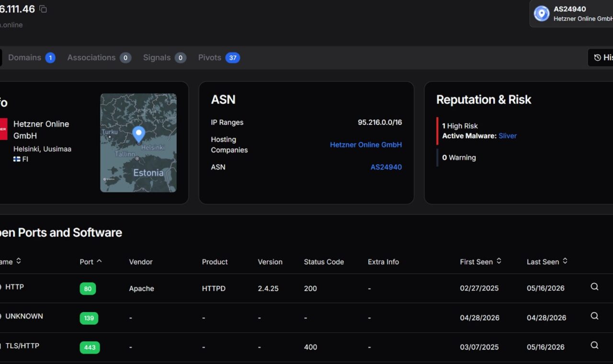Click the Product column header

tap(215, 262)
